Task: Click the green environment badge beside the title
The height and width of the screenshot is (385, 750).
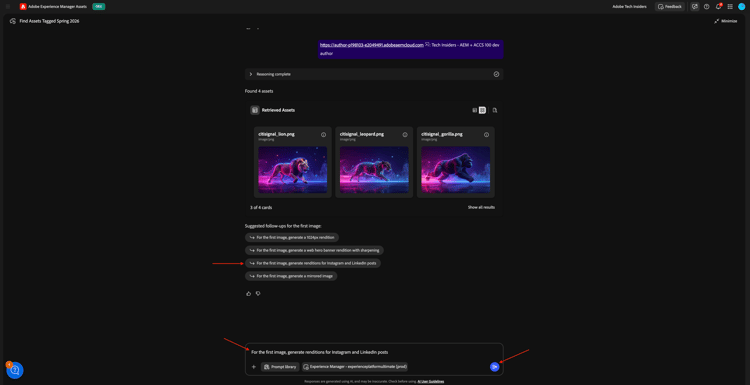Action: coord(99,7)
